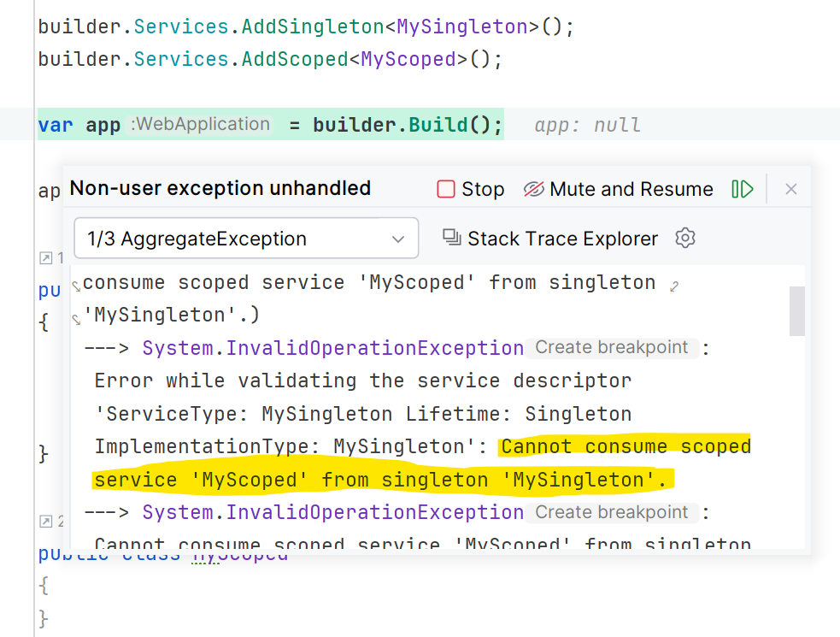Image resolution: width=840 pixels, height=637 pixels.
Task: Open Stack Trace Explorer via its stacked-panels icon
Action: click(453, 239)
